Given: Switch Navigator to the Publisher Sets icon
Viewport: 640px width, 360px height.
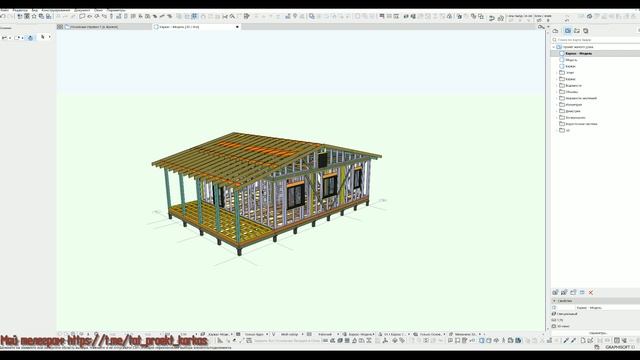Looking at the screenshot, I should (586, 31).
